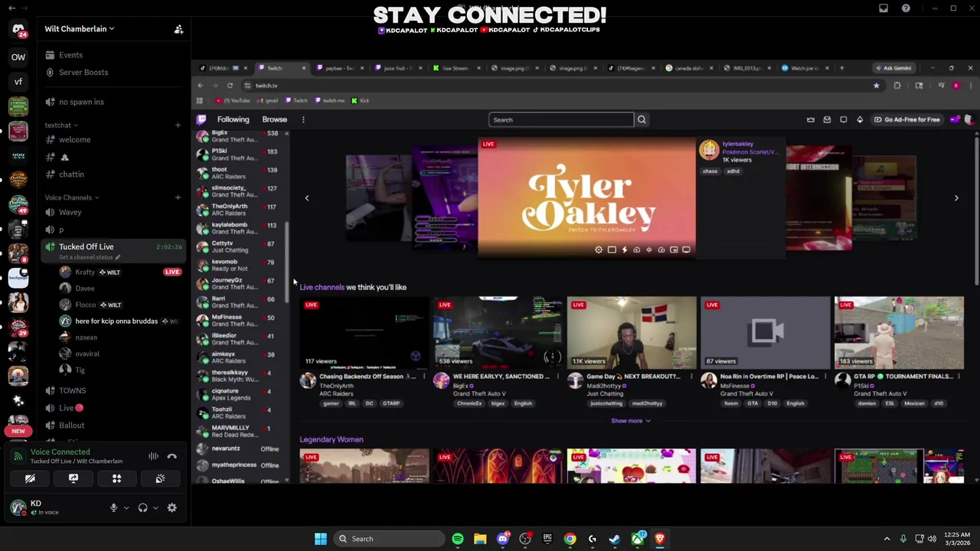
Task: Open Discord user settings gear
Action: 172,507
